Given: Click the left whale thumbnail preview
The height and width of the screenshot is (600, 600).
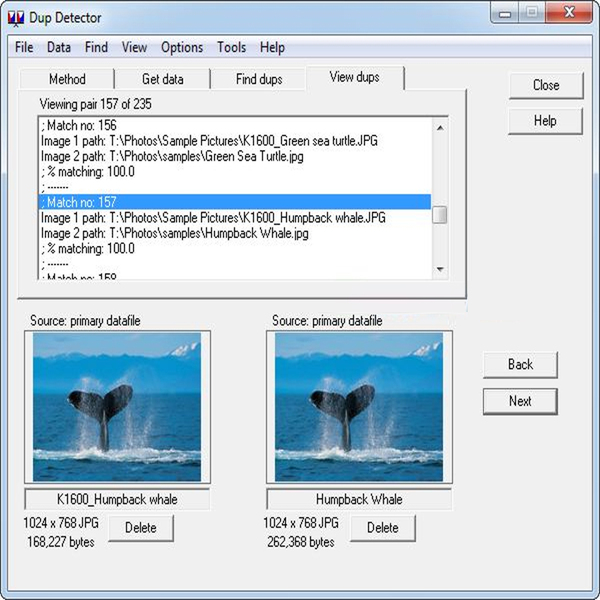Looking at the screenshot, I should click(x=117, y=407).
